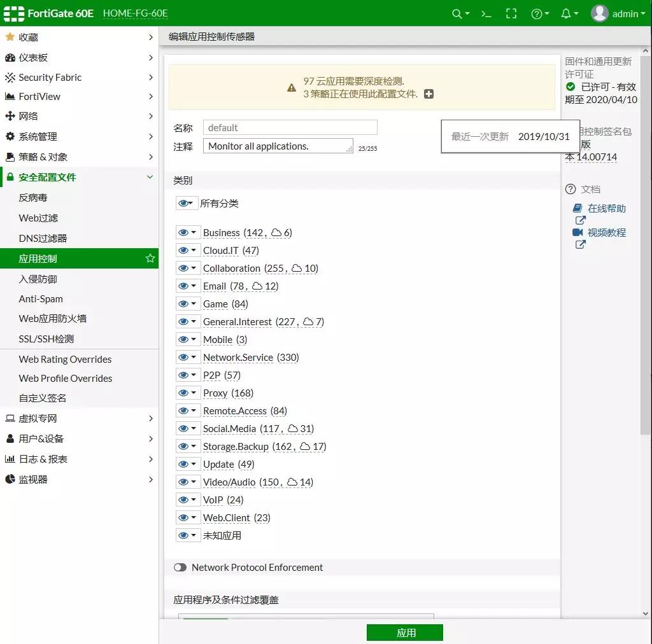The image size is (652, 644).
Task: Click the eye icon for Social.Media
Action: tap(183, 428)
